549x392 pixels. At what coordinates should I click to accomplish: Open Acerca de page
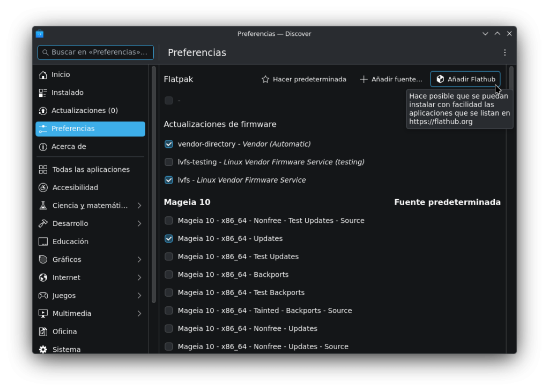coord(90,147)
